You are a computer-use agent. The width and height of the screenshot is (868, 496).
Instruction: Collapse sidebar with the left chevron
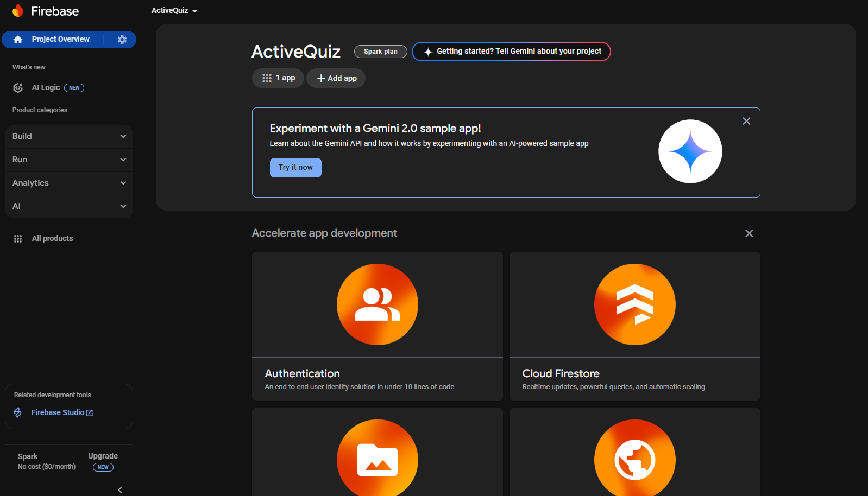point(120,490)
